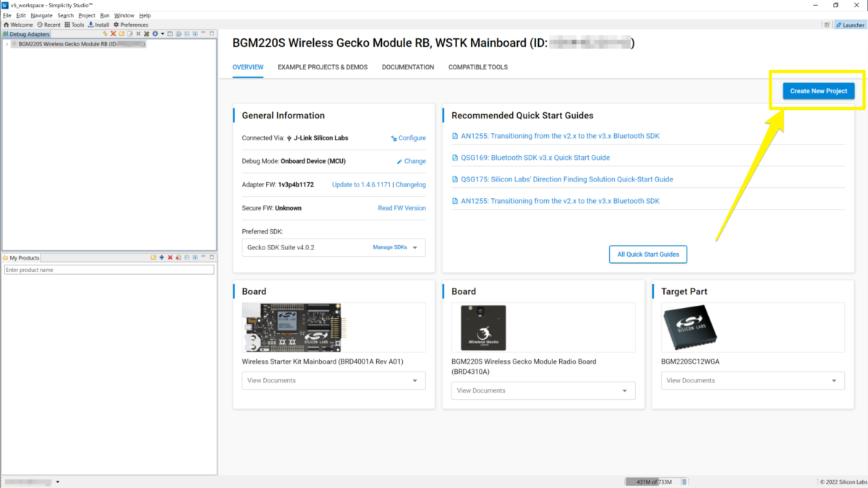Open the Tools toolbar item
Screen dimensions: 868x488
pyautogui.click(x=75, y=25)
